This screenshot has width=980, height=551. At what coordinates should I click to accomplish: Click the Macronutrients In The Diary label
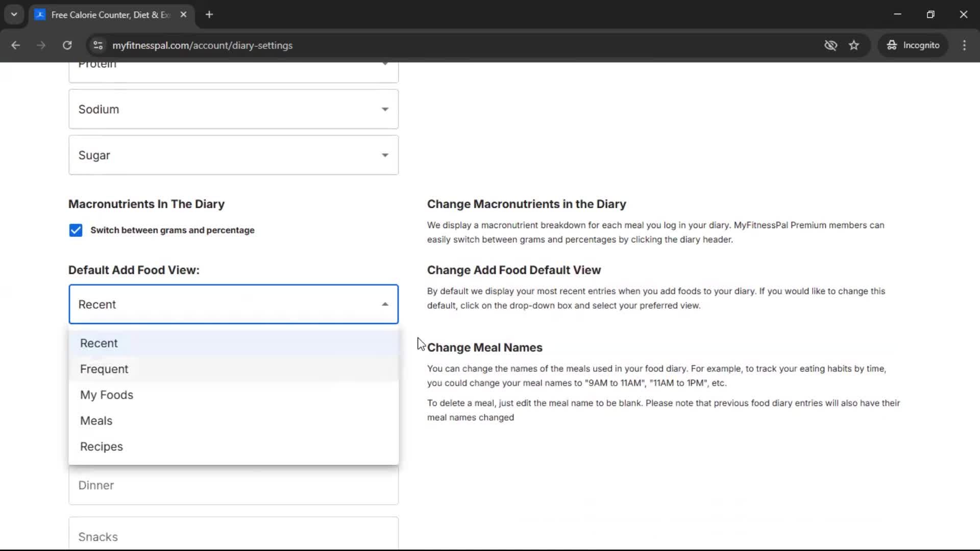click(146, 204)
